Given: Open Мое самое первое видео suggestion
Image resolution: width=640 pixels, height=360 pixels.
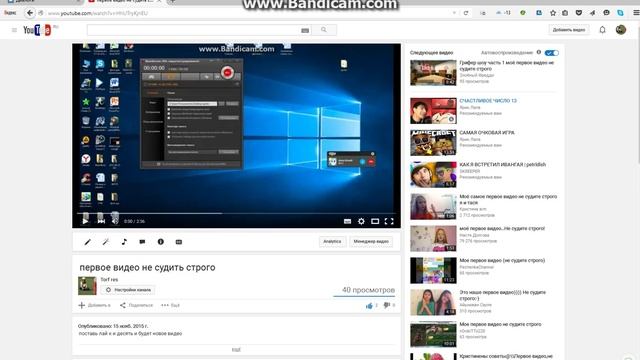Looking at the screenshot, I should click(x=508, y=199).
